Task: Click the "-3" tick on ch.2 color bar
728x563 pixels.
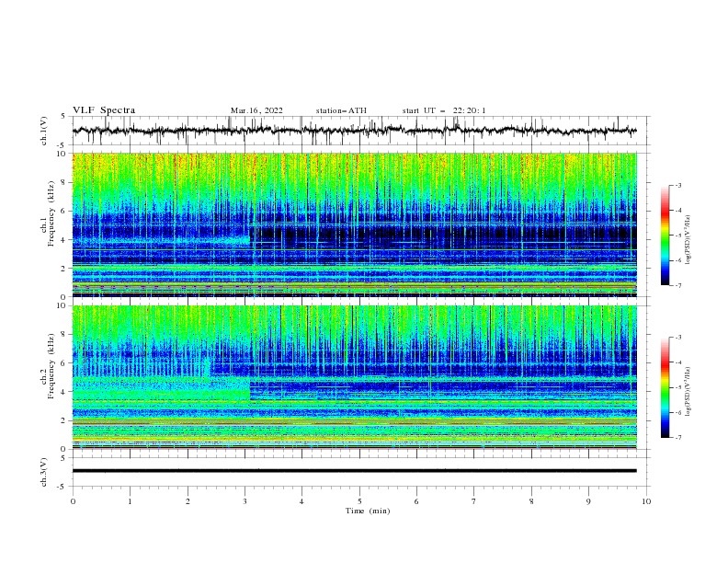Action: (678, 338)
